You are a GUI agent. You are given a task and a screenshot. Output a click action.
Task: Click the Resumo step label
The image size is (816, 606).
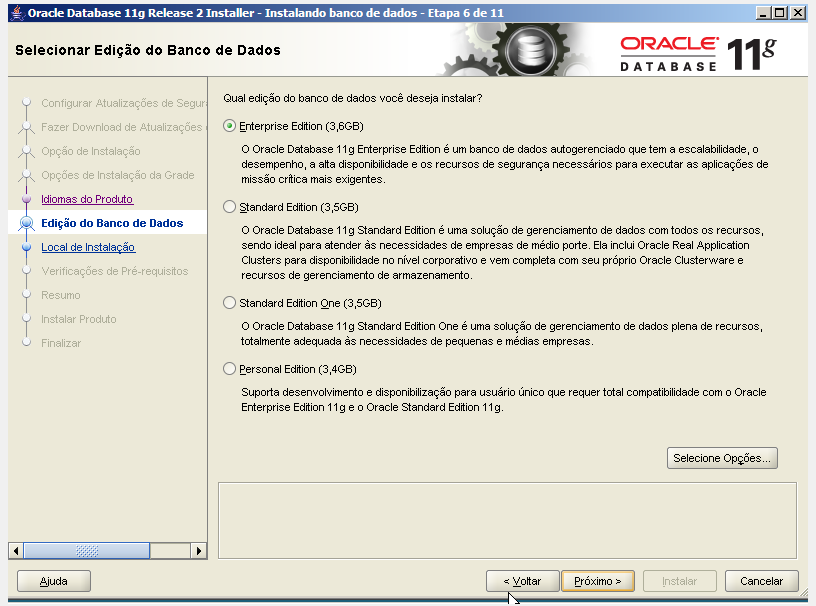tap(61, 295)
